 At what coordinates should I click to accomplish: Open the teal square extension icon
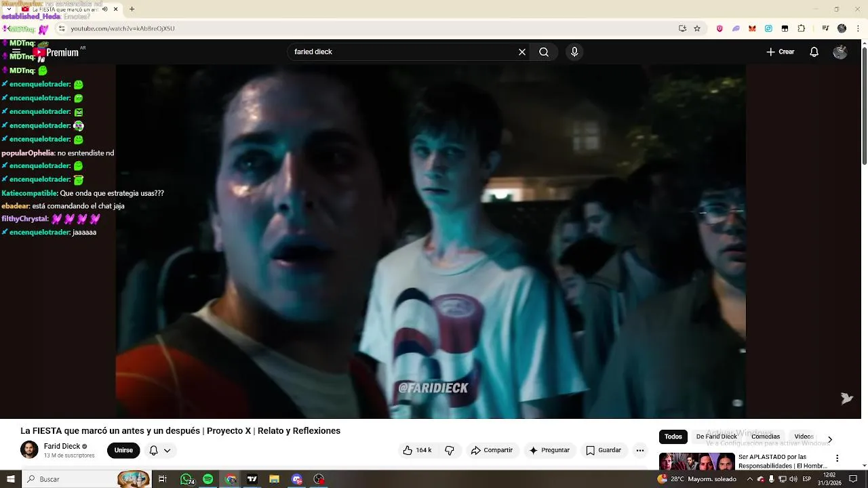tap(768, 28)
